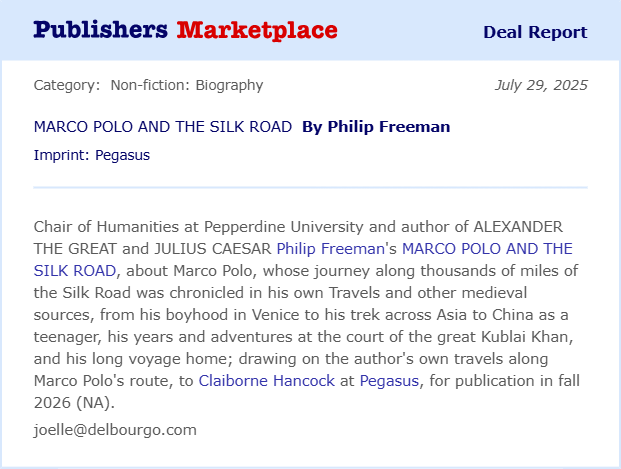Screen dimensions: 621x469
Task: Click the SILK ROAD link in paragraph
Action: (x=75, y=271)
